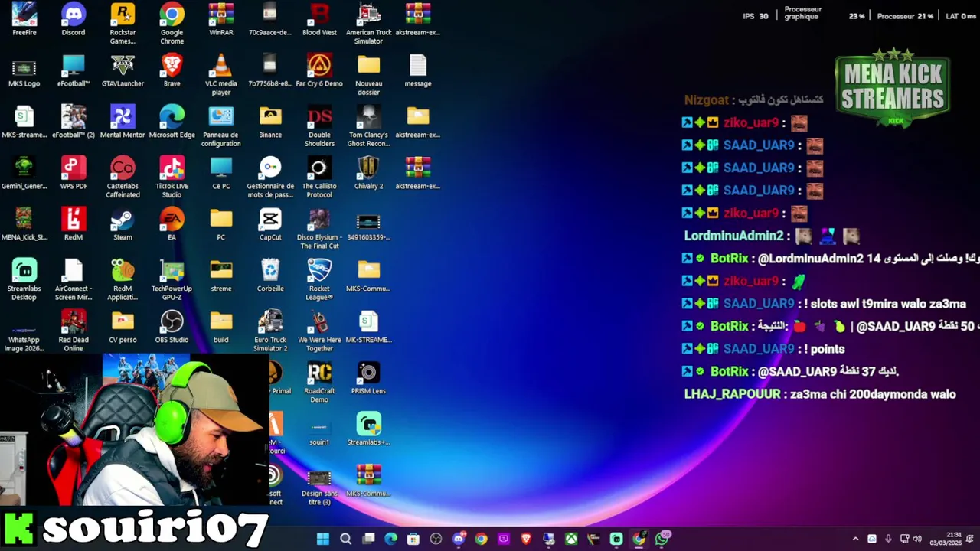Open the Chivalry 2 desktop icon
This screenshot has width=980, height=551.
click(368, 173)
